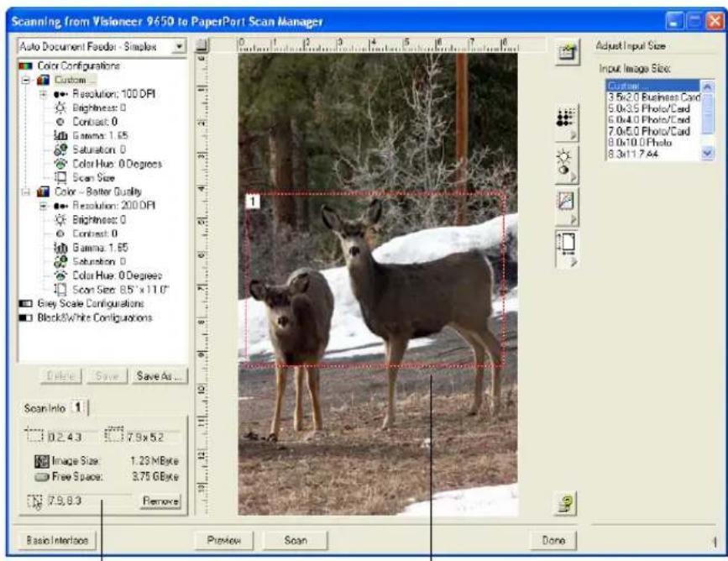Open Grey Scale Configurations
Viewport: 728px width, 561px height.
[x=91, y=304]
